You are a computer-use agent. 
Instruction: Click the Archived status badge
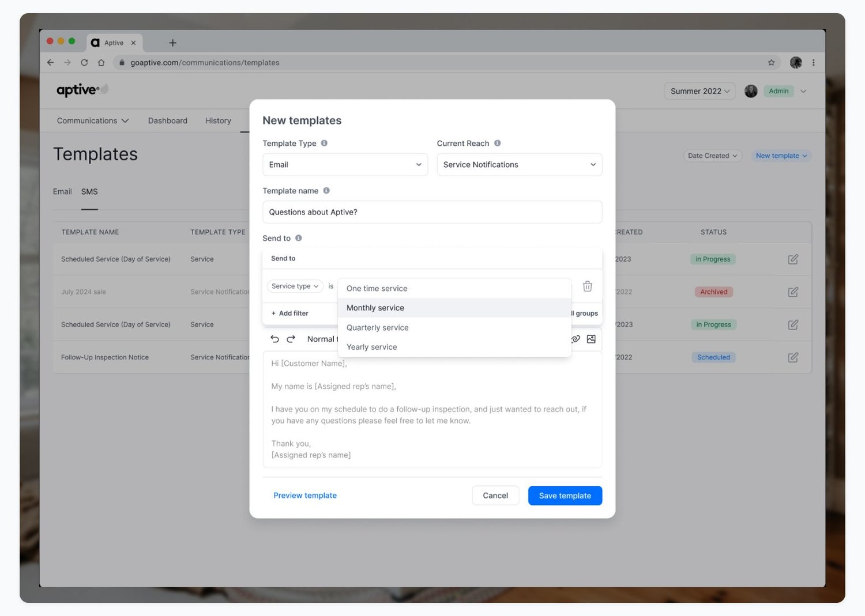(x=713, y=292)
